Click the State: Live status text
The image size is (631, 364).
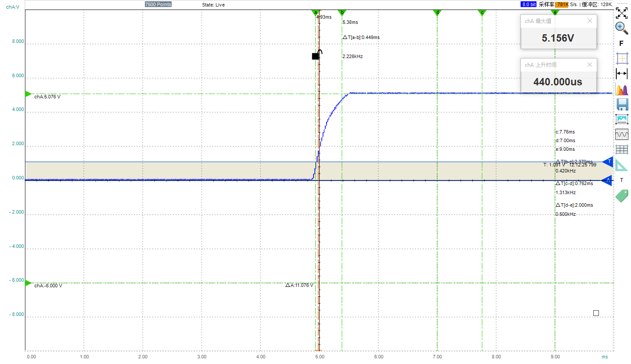(213, 5)
